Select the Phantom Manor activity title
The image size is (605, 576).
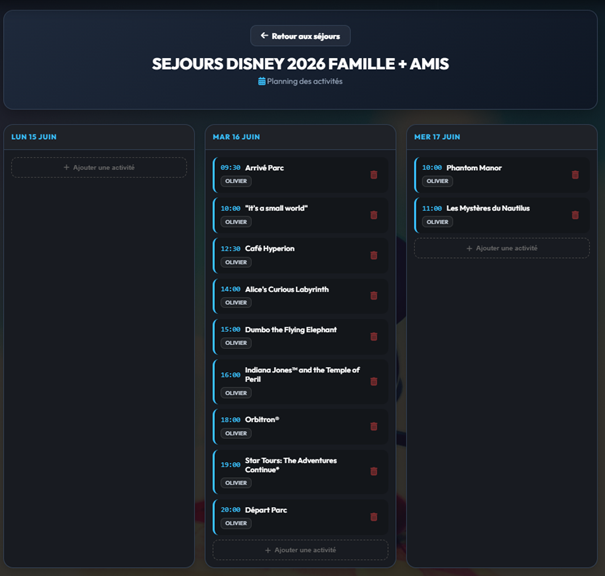(x=474, y=168)
